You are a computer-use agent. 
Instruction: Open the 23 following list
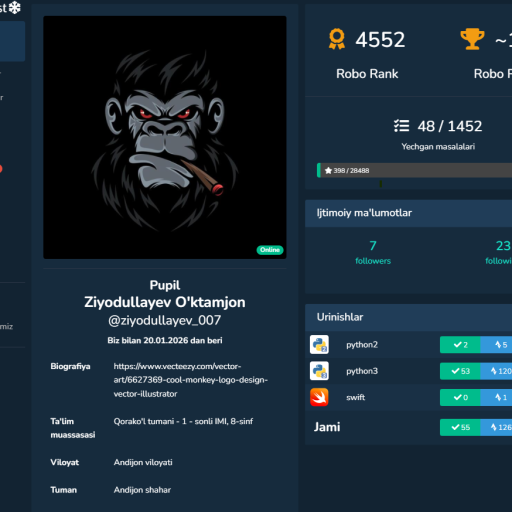pos(500,252)
